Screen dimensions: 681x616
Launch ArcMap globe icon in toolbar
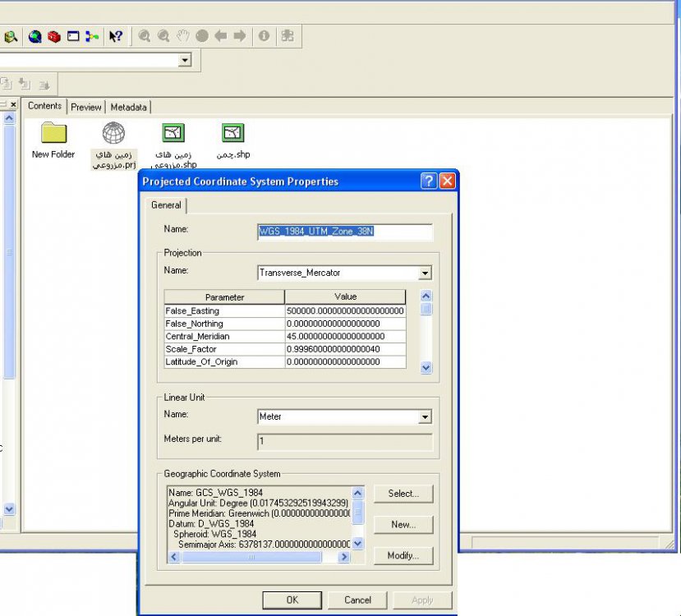(35, 36)
